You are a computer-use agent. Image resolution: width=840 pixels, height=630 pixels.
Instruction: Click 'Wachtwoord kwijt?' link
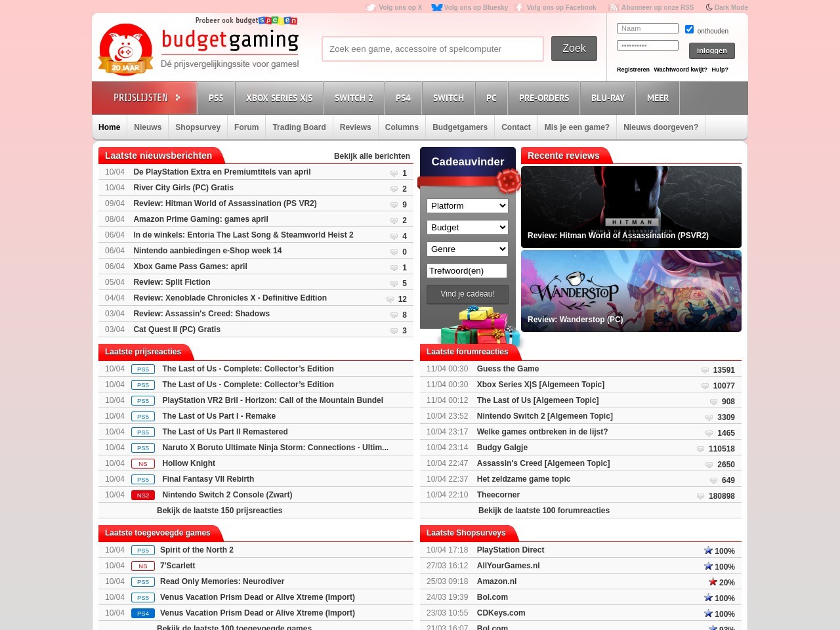[681, 70]
